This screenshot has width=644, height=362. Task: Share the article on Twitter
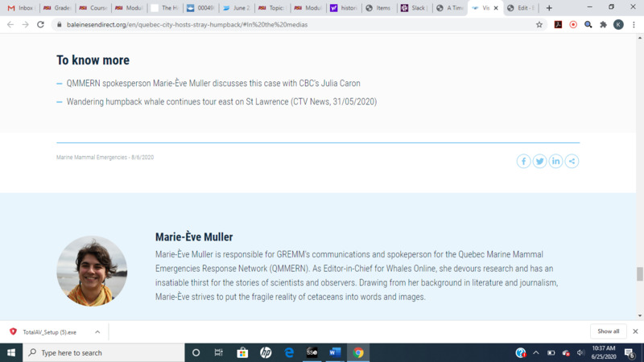539,161
